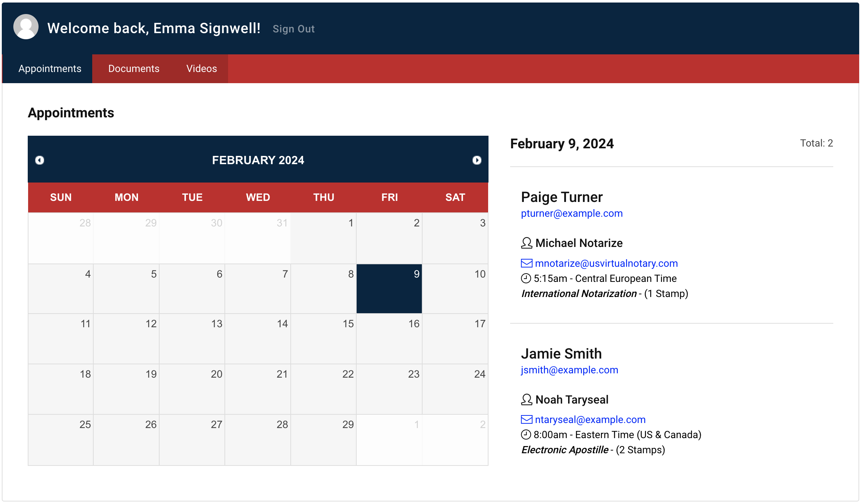The width and height of the screenshot is (861, 504).
Task: Click envelope icon beside ntaryseal email
Action: click(527, 419)
